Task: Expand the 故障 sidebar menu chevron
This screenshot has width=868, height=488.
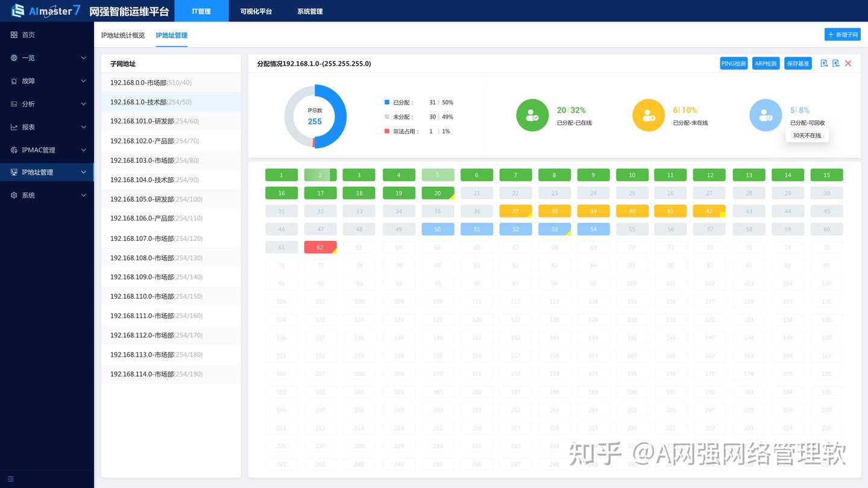Action: pos(84,81)
